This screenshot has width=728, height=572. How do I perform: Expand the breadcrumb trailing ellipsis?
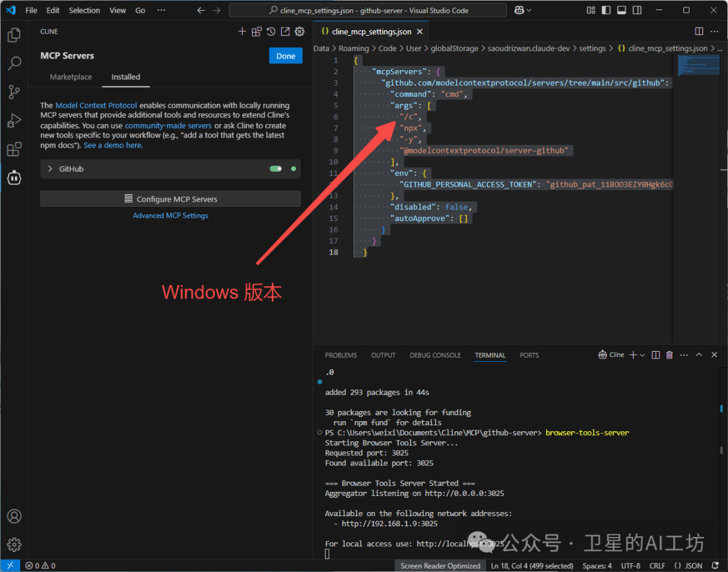(720, 49)
